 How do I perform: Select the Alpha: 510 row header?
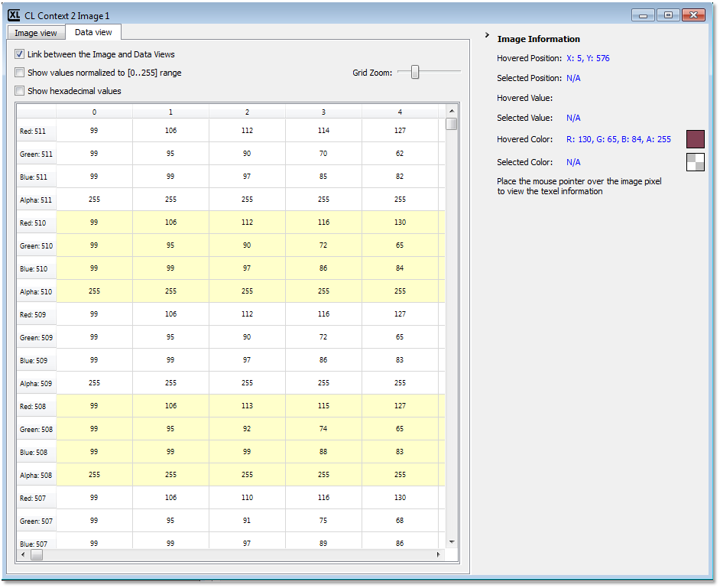(36, 291)
